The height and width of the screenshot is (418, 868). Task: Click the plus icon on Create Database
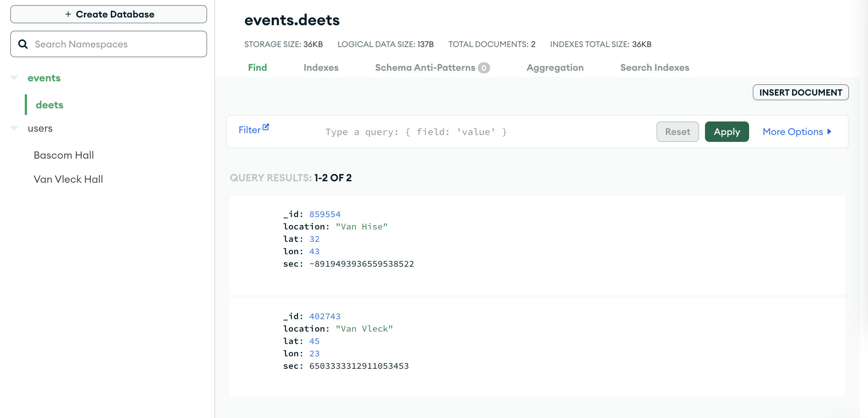coord(68,14)
